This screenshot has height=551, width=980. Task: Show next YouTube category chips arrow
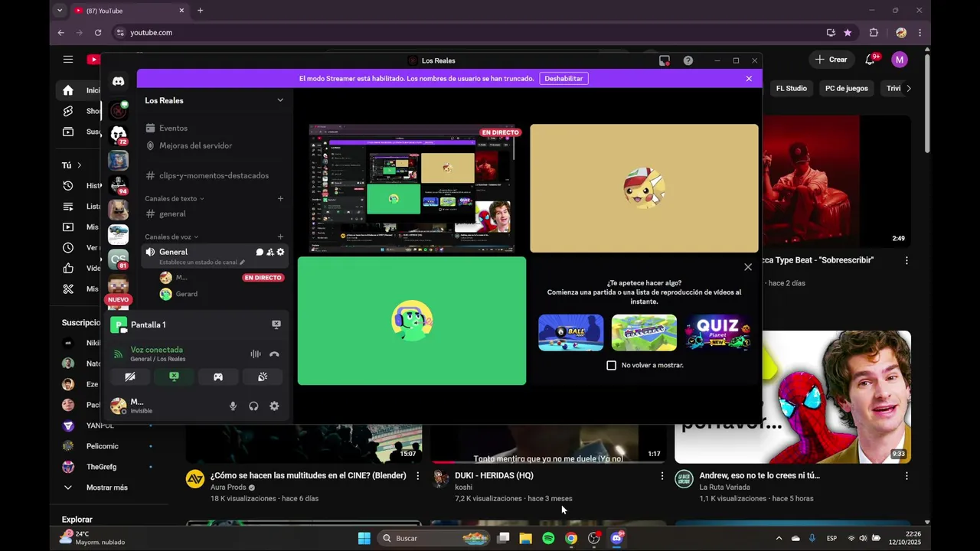point(909,89)
